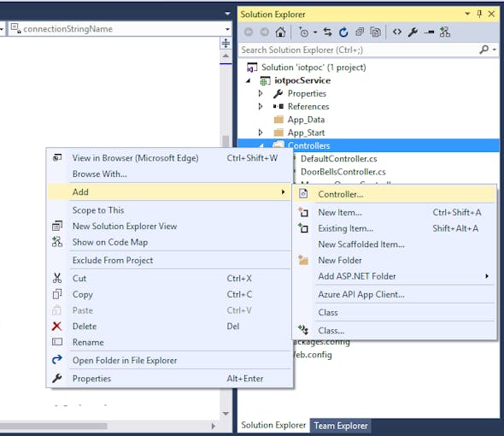Expand the App_Start folder node

tap(261, 133)
